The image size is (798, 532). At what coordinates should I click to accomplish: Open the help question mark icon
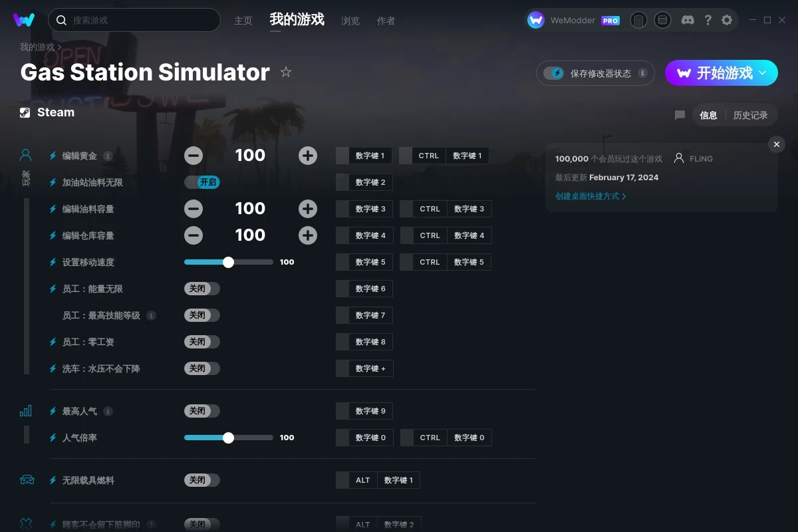tap(708, 20)
